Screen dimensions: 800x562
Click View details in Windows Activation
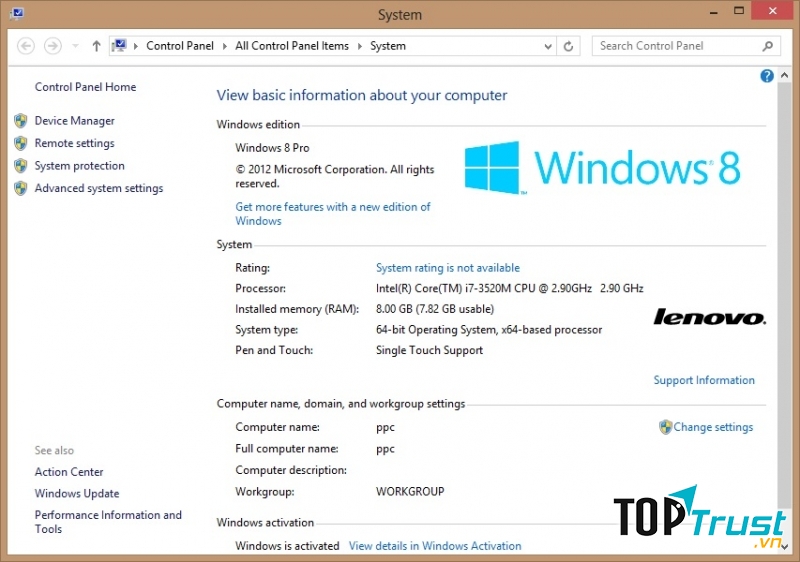435,546
